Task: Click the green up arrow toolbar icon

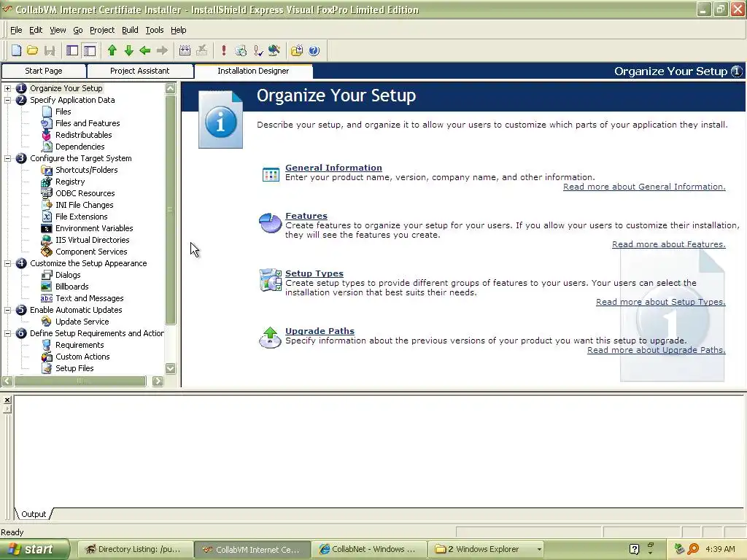Action: point(112,50)
